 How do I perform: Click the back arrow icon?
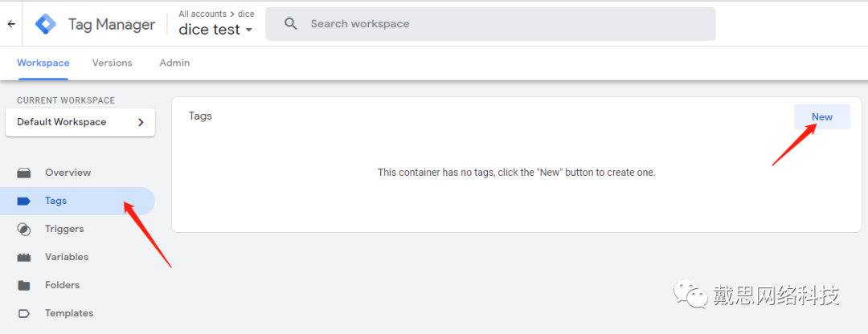tap(11, 24)
